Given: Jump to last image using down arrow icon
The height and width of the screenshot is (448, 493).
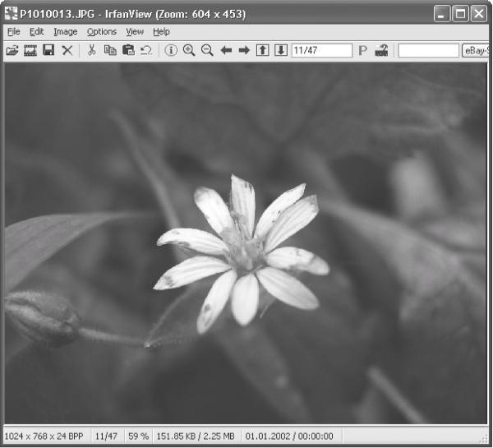Looking at the screenshot, I should [x=281, y=50].
